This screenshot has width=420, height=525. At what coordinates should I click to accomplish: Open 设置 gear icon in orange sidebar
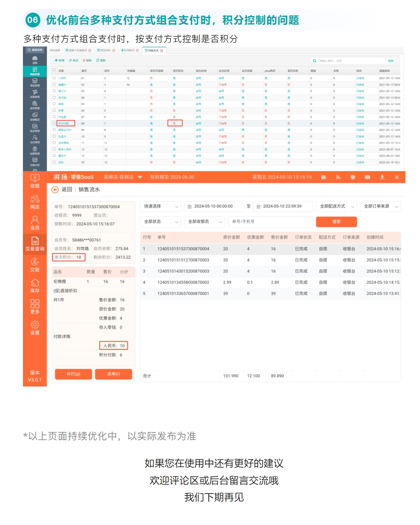click(35, 328)
